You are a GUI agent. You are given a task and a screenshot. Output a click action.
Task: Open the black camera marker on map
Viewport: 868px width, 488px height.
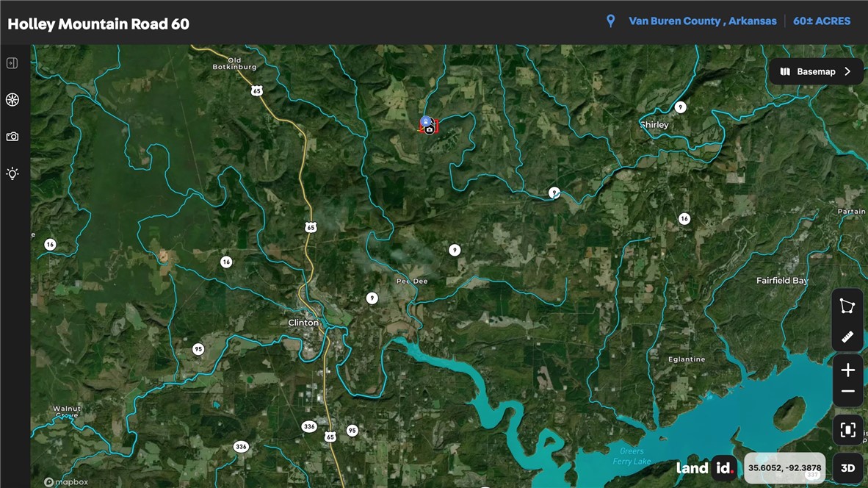[430, 130]
